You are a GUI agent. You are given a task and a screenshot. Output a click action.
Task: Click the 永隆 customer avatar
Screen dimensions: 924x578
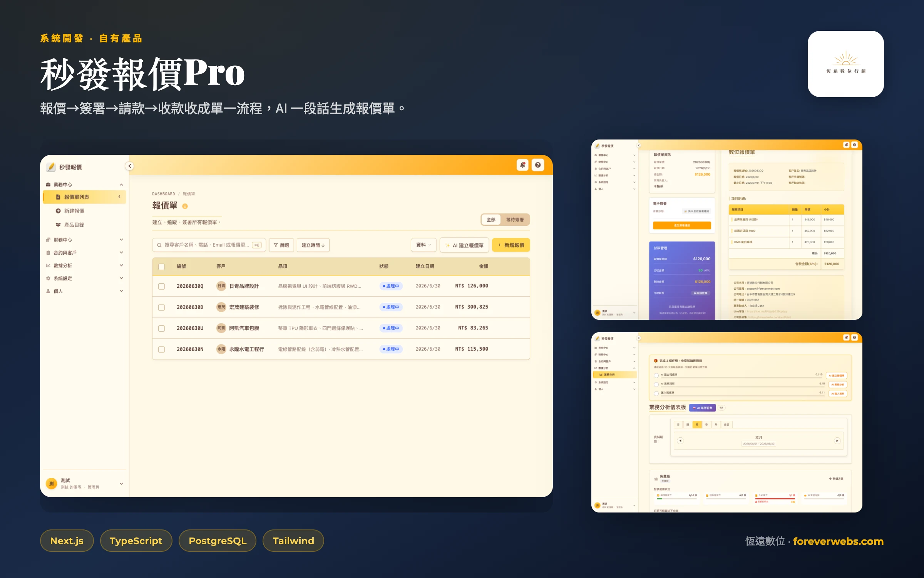point(221,349)
